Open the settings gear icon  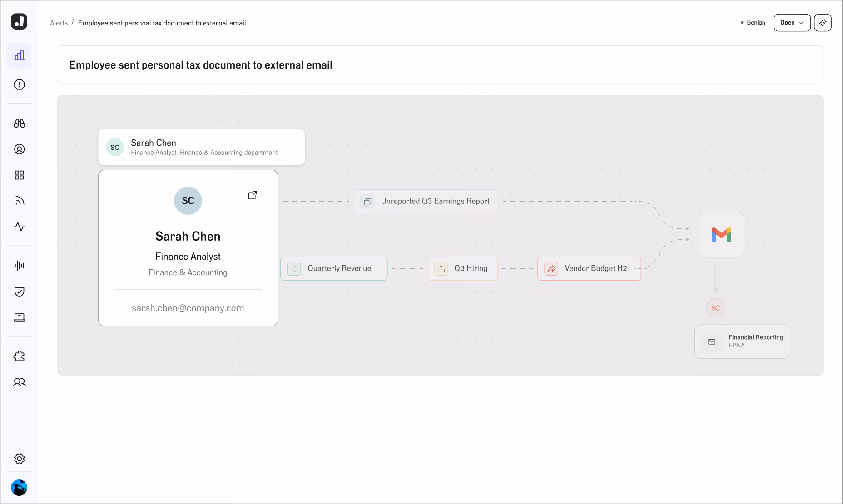(19, 459)
